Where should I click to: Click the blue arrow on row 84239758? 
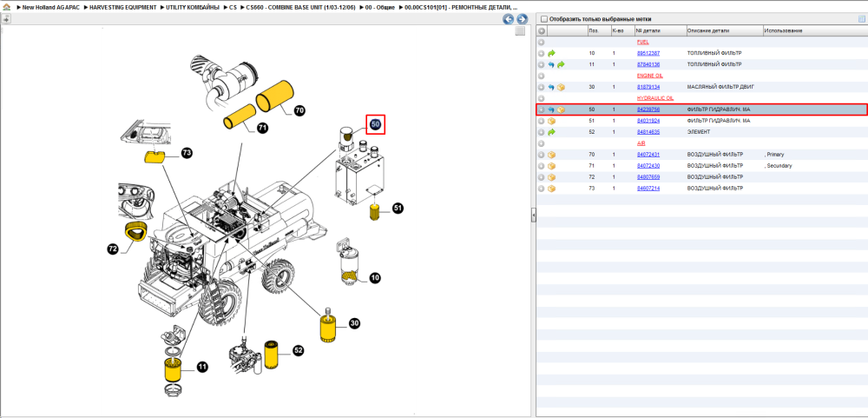[x=551, y=109]
